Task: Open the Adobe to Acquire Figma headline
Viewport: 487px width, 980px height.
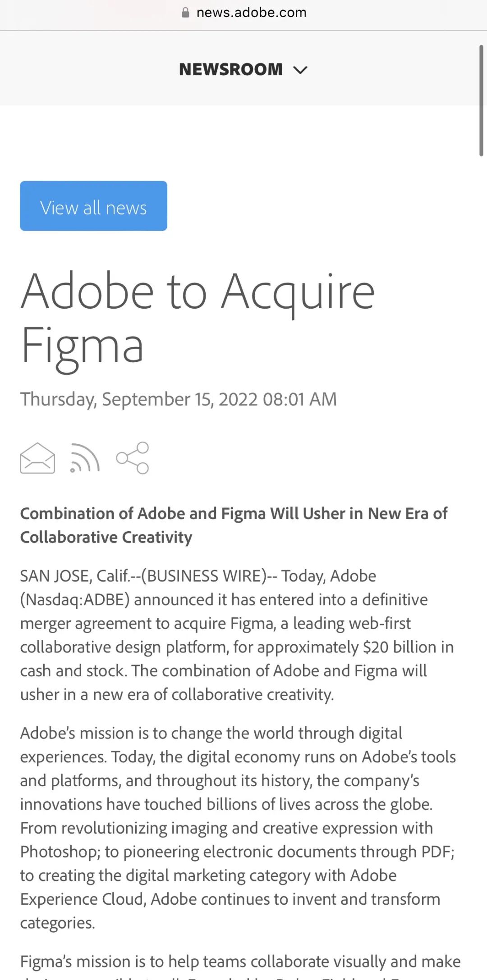Action: pyautogui.click(x=198, y=315)
